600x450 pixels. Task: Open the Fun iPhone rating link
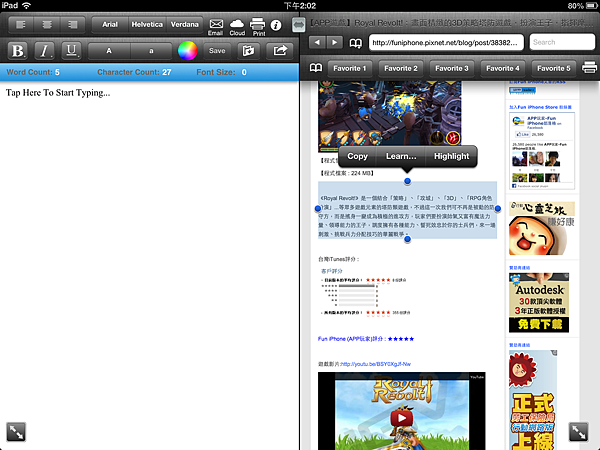click(x=366, y=339)
